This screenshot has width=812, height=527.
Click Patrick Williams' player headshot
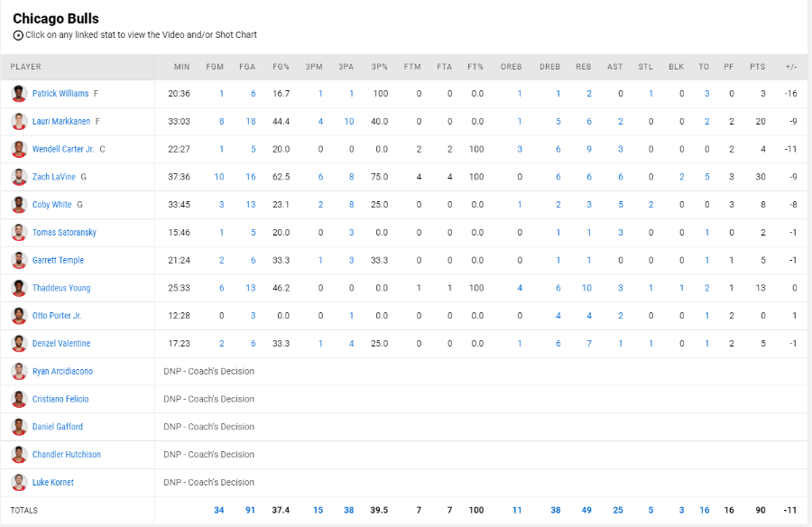point(19,94)
